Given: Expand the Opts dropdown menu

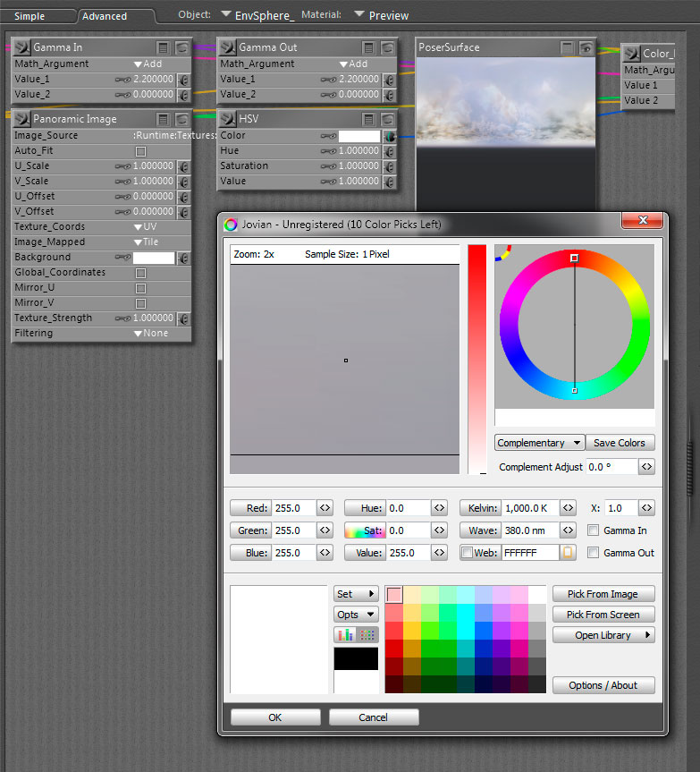Looking at the screenshot, I should point(356,615).
